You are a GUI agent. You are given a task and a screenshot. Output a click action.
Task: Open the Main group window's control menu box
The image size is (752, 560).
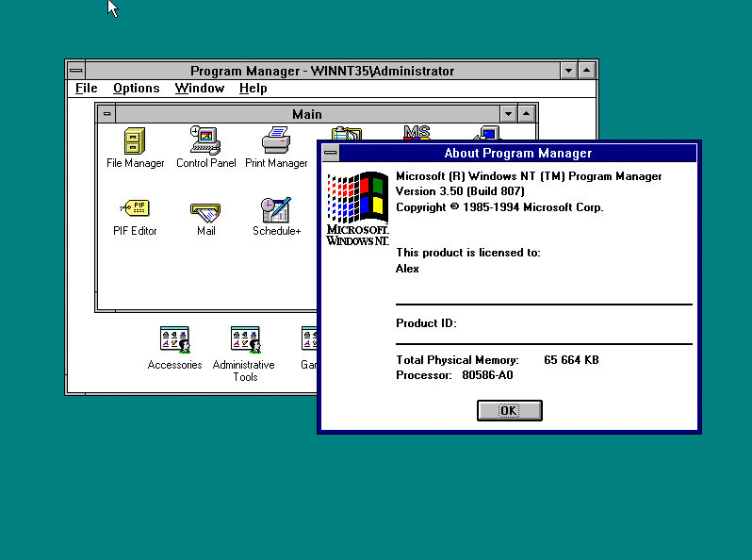[106, 114]
